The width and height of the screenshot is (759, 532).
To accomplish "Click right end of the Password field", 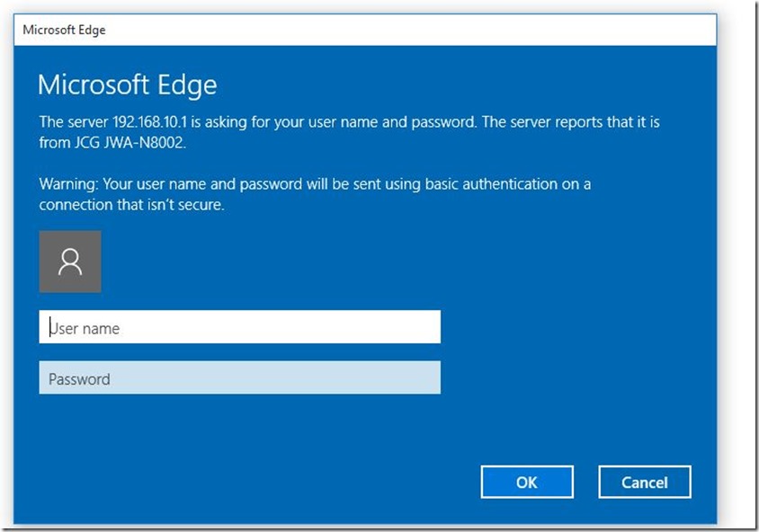I will tap(426, 377).
